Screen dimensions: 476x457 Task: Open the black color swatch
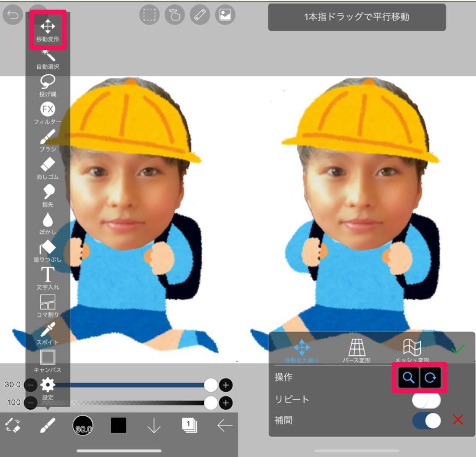click(x=118, y=425)
